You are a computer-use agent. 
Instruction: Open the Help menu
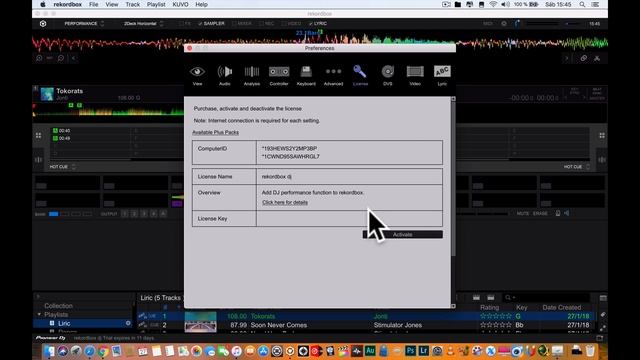click(x=201, y=4)
